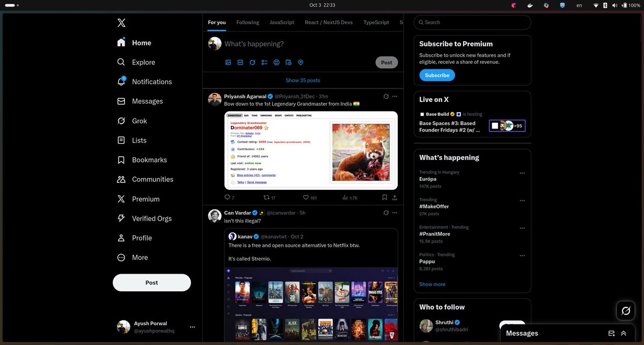Viewport: 644px width, 345px height.
Task: Switch to the JavaScript tab
Action: (x=282, y=23)
